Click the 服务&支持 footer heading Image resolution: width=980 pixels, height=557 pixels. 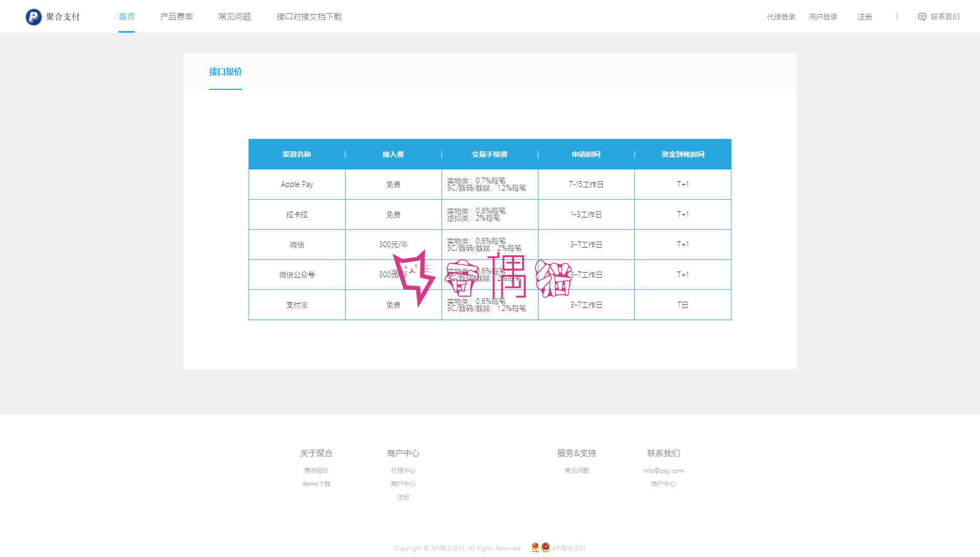tap(577, 453)
